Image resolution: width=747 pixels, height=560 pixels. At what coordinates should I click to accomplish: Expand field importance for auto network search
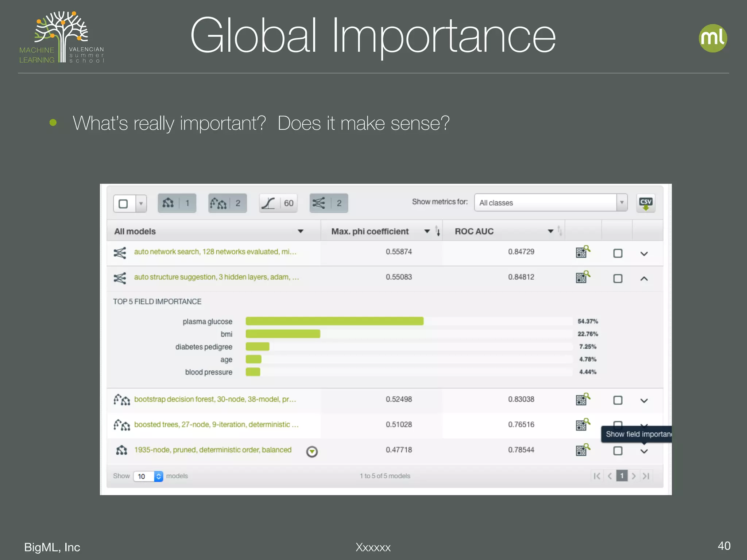click(644, 254)
